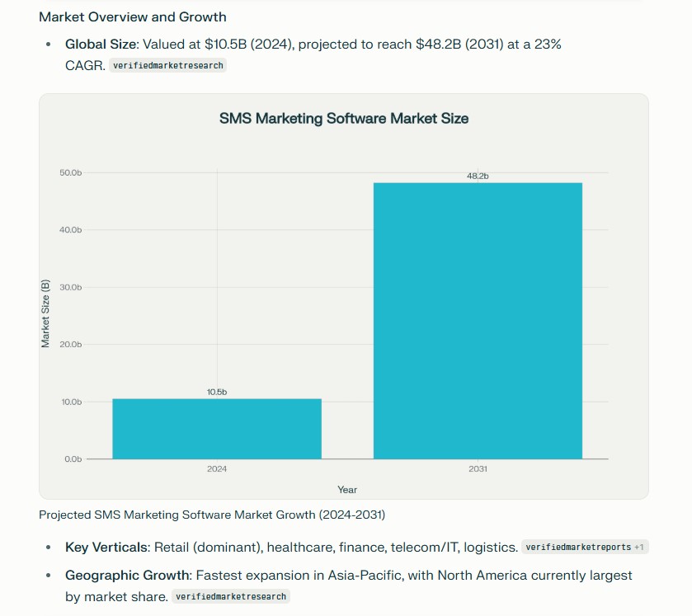This screenshot has height=616, width=692.
Task: Click the 50.0b y-axis tick label
Action: [71, 172]
